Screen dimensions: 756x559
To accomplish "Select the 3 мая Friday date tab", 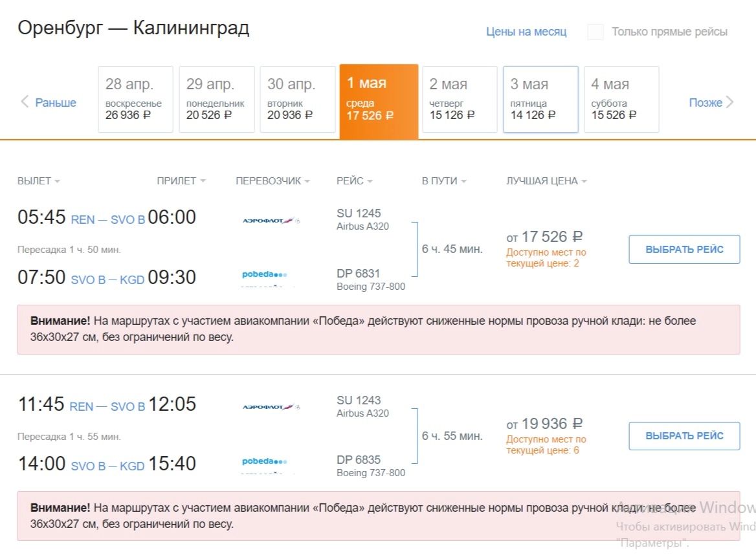I will [x=540, y=99].
